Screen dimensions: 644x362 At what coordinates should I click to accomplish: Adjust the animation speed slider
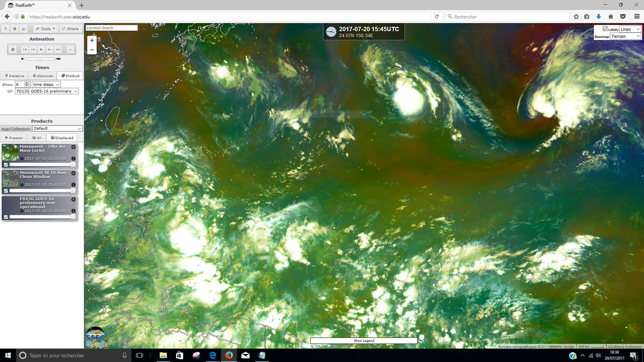click(41, 58)
